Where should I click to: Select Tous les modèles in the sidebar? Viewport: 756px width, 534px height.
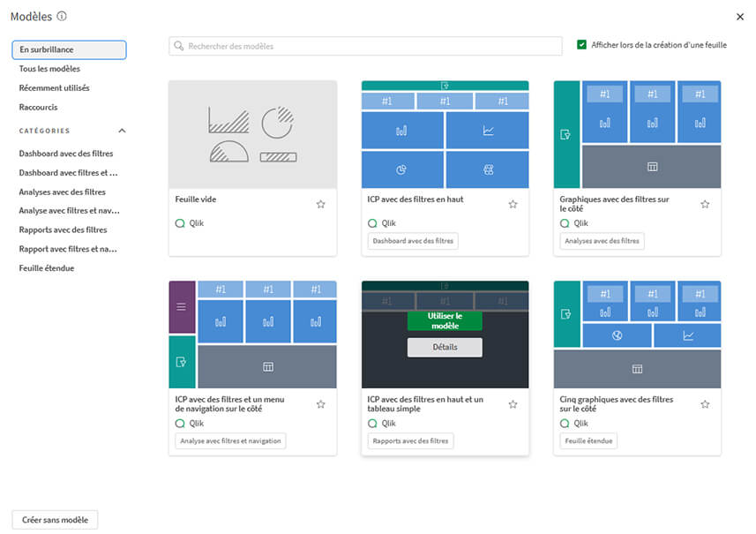[51, 69]
